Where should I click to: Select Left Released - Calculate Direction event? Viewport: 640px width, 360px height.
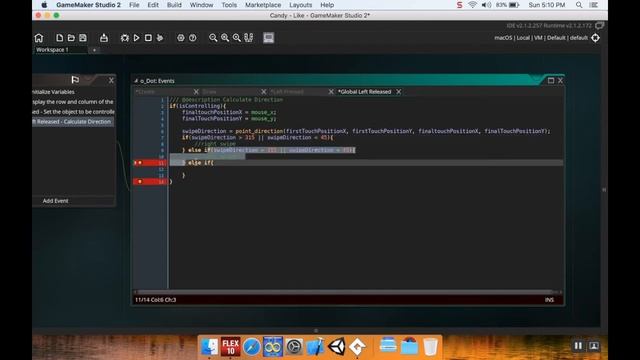point(73,121)
